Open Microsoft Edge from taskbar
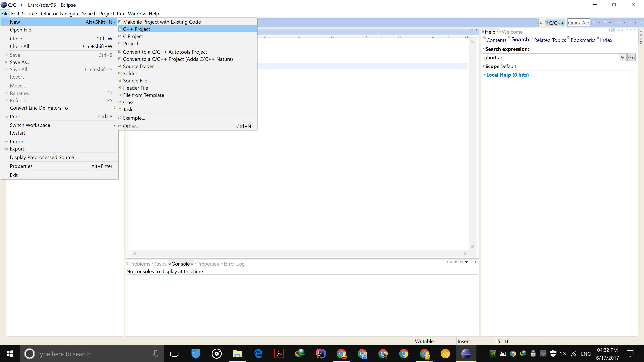Image resolution: width=644 pixels, height=362 pixels. 258,353
